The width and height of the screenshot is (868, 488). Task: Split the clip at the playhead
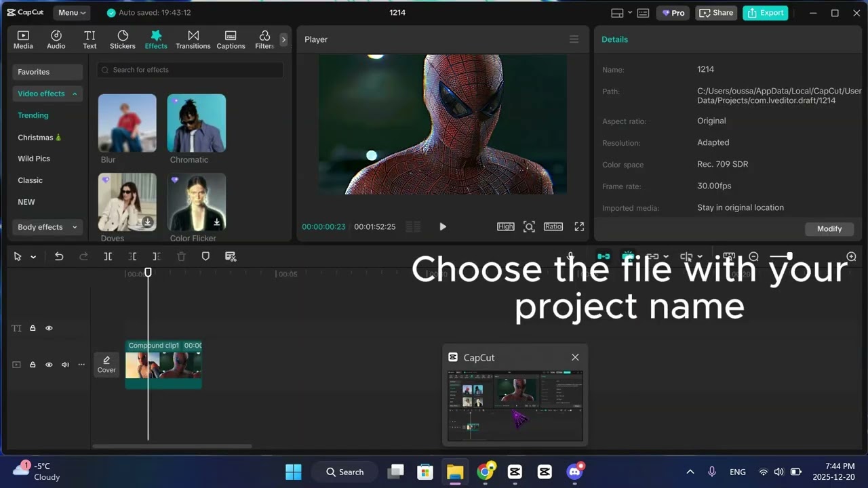coord(108,257)
